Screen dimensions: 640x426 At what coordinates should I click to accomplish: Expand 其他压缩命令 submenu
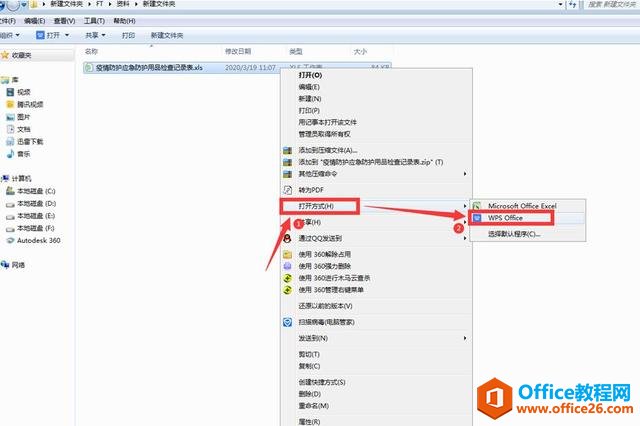tap(464, 174)
